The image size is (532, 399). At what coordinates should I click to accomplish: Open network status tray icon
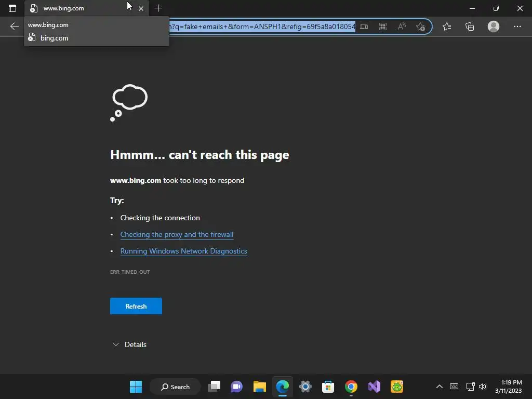[x=470, y=387]
